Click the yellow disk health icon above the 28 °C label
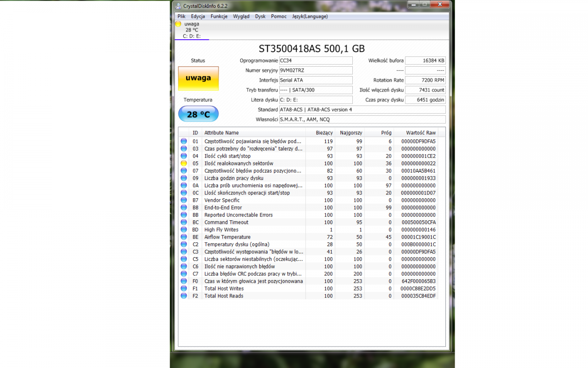The image size is (588, 368). pos(178,24)
